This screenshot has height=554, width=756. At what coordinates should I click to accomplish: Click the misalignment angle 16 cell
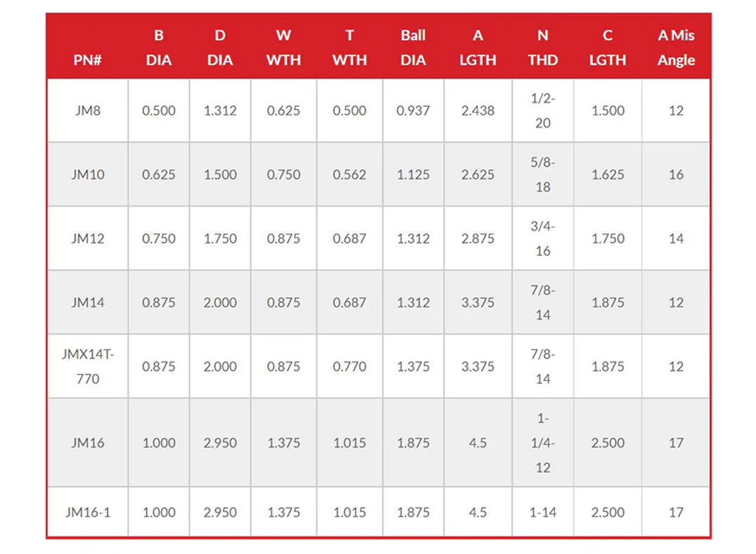click(676, 174)
